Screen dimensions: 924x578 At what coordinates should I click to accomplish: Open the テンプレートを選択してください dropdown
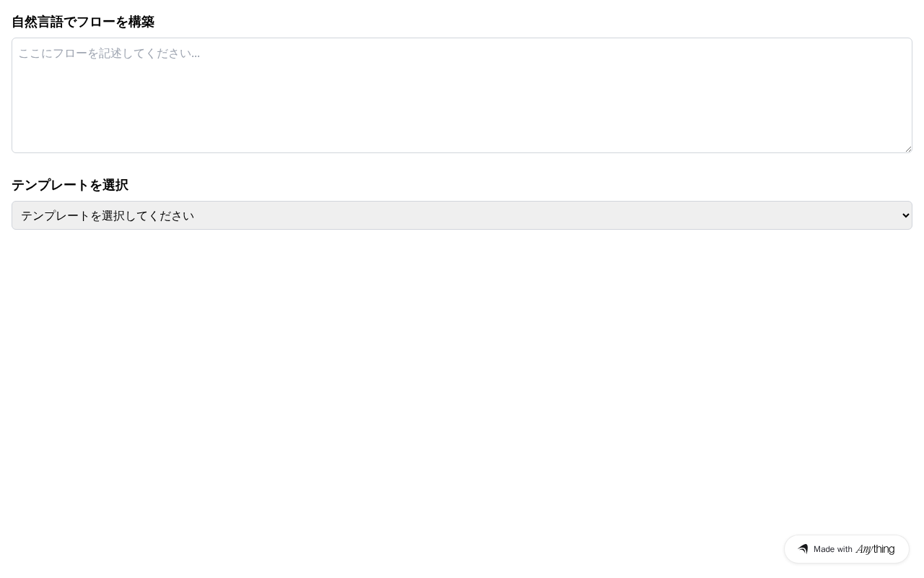[x=462, y=215]
